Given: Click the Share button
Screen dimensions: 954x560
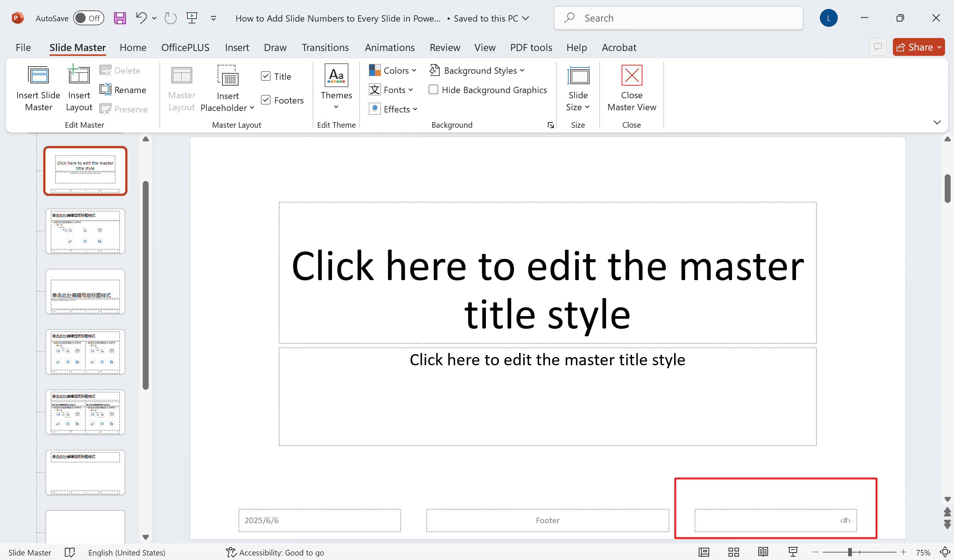Looking at the screenshot, I should [919, 47].
